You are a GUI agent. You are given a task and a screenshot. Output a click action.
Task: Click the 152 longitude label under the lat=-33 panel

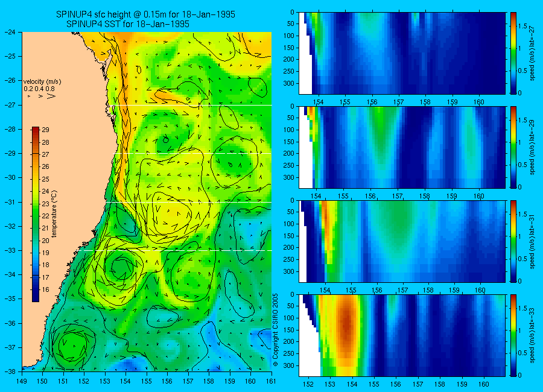(308, 384)
